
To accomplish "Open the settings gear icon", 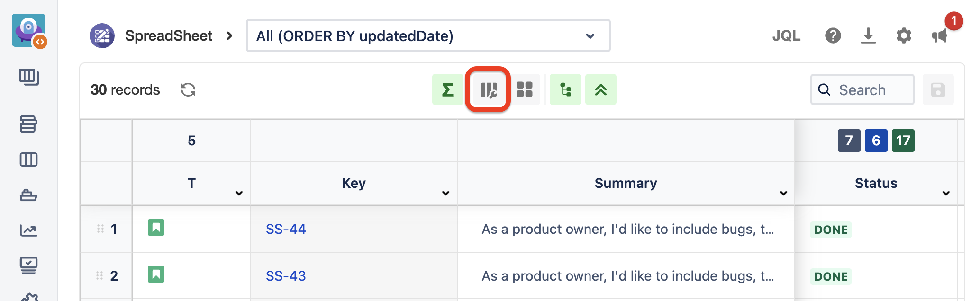I will (x=903, y=35).
